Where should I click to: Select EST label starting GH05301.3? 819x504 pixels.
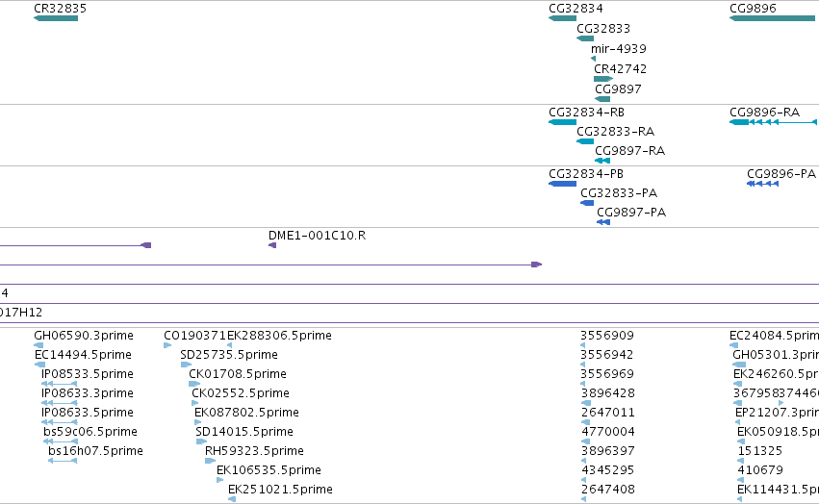coord(776,355)
